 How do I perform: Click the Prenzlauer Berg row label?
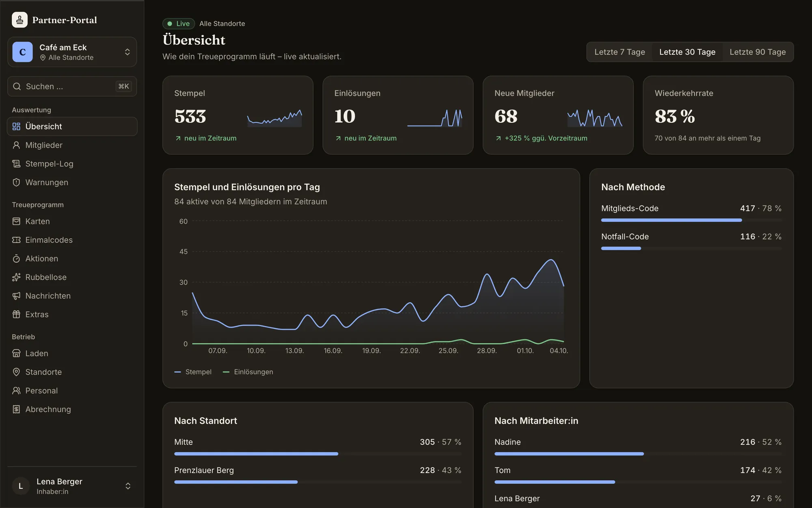coord(204,470)
